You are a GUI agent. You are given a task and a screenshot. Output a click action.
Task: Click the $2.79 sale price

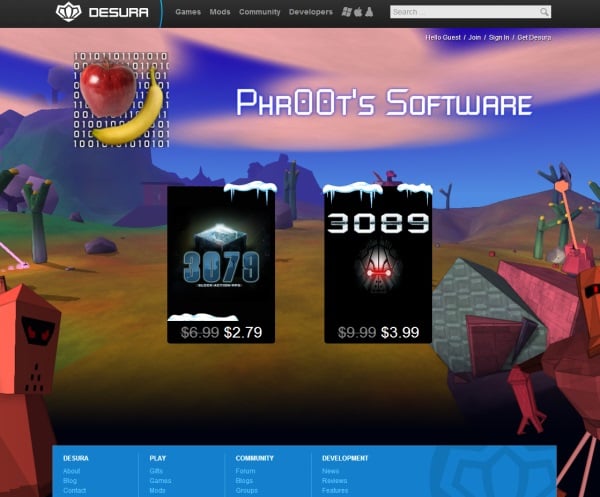click(243, 332)
